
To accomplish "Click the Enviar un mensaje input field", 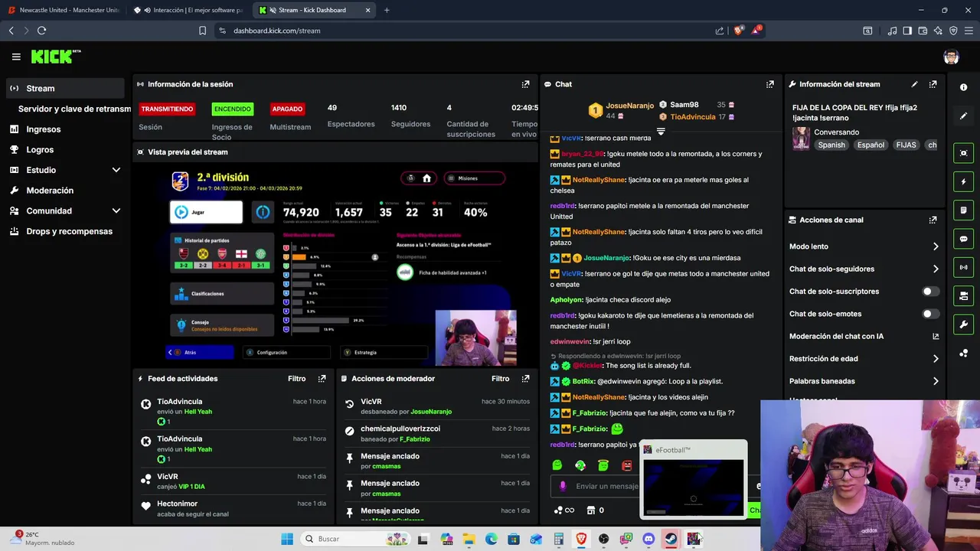I will 606,486.
